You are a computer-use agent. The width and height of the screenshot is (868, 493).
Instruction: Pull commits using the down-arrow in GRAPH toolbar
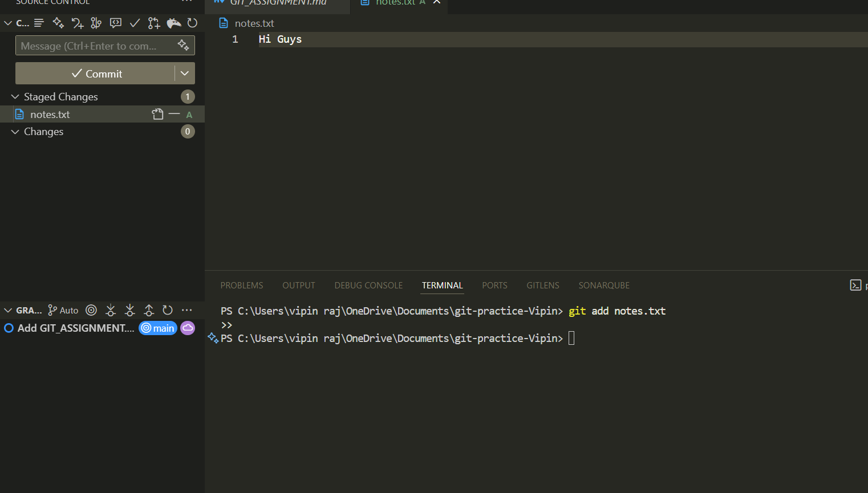[x=129, y=310]
